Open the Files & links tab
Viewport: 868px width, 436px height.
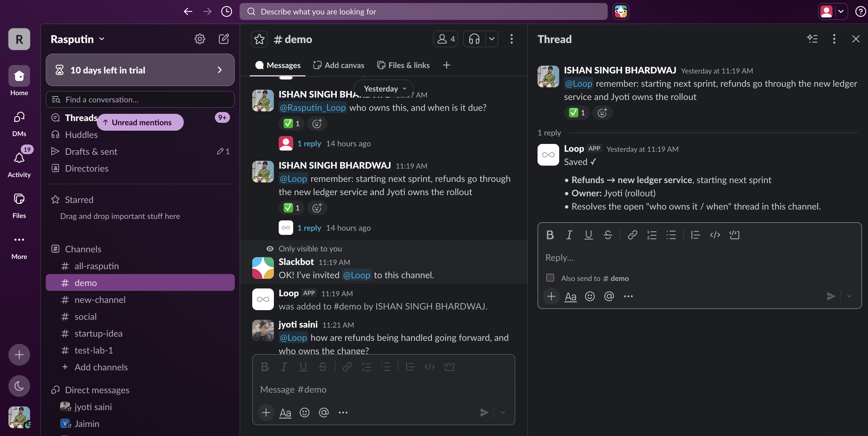[x=403, y=65]
